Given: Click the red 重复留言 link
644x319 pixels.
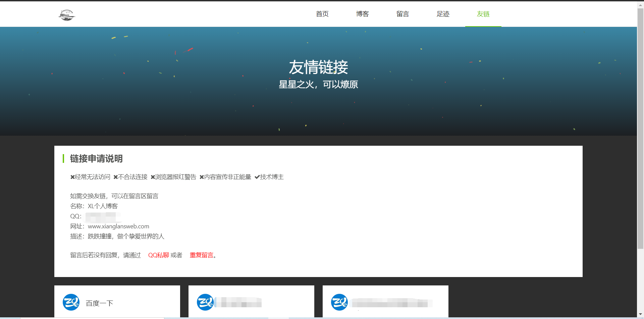Looking at the screenshot, I should pos(201,255).
